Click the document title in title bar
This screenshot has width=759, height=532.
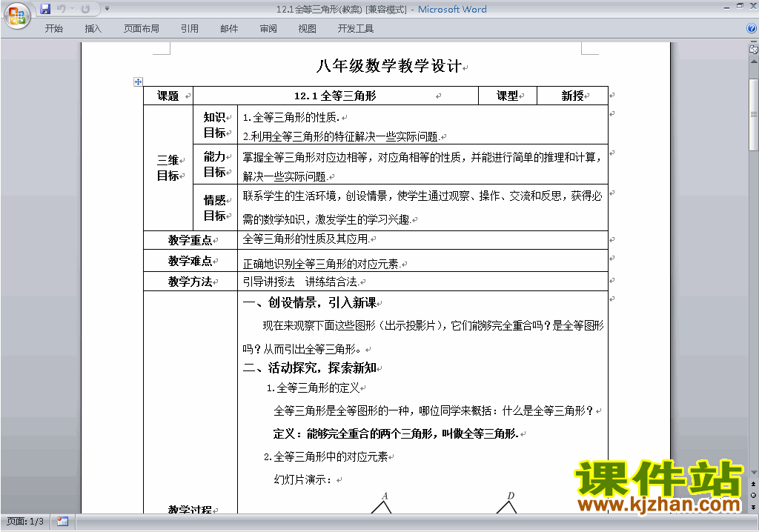(x=382, y=9)
